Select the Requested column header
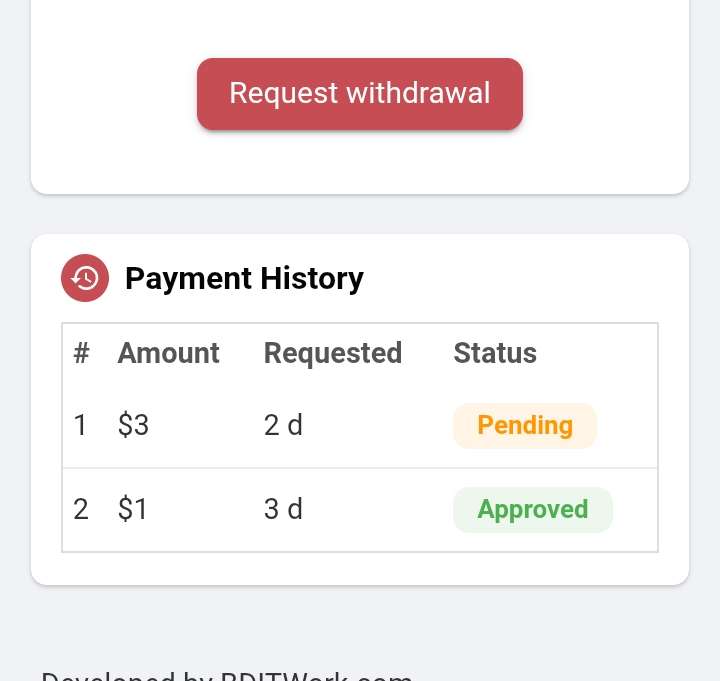This screenshot has height=681, width=720. point(333,353)
